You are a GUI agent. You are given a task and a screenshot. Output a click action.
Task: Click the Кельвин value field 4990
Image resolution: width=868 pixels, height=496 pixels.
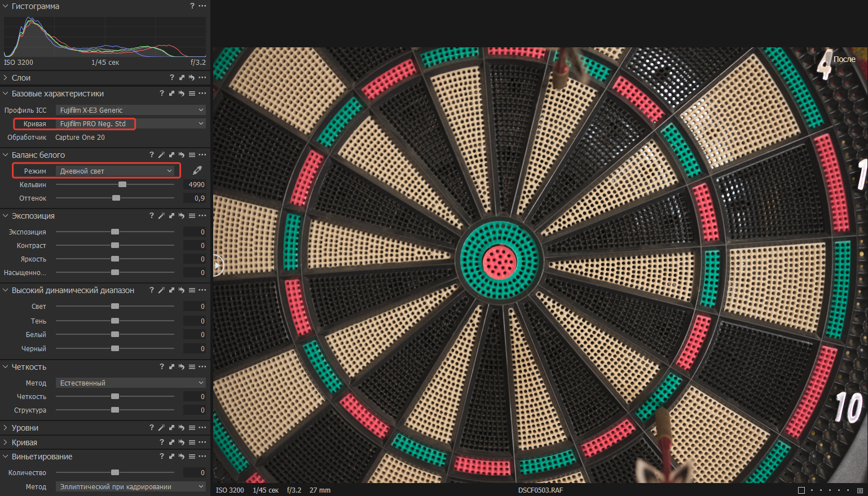[195, 184]
